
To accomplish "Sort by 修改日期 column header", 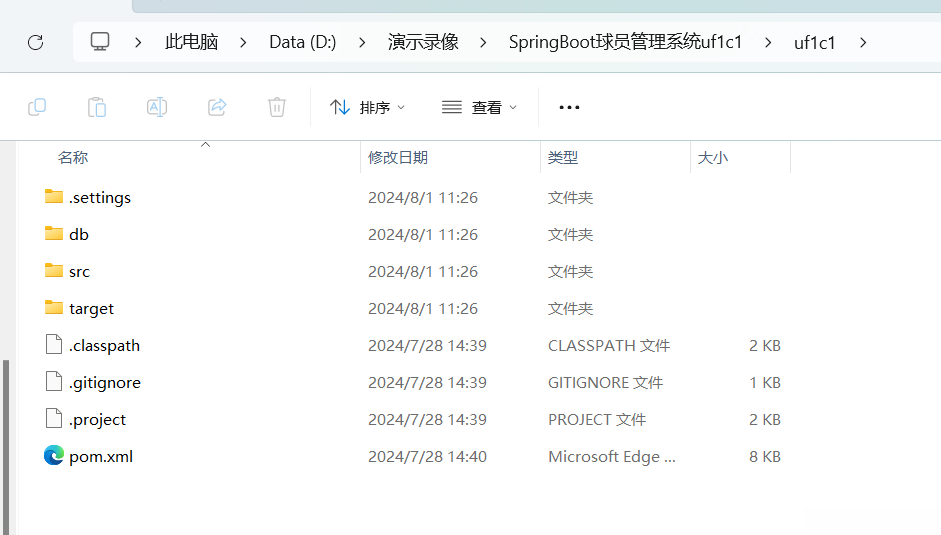I will pos(398,157).
